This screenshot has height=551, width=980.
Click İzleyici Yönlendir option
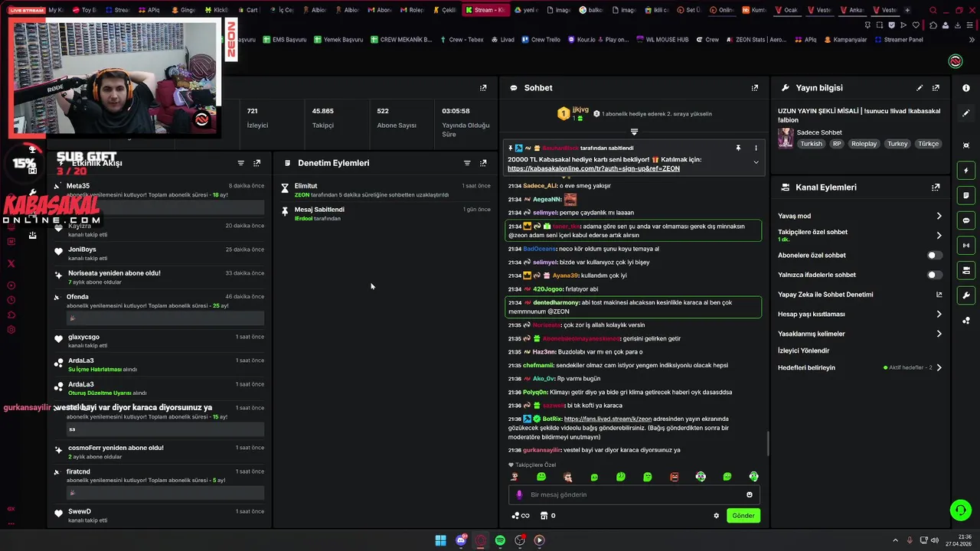tap(803, 350)
